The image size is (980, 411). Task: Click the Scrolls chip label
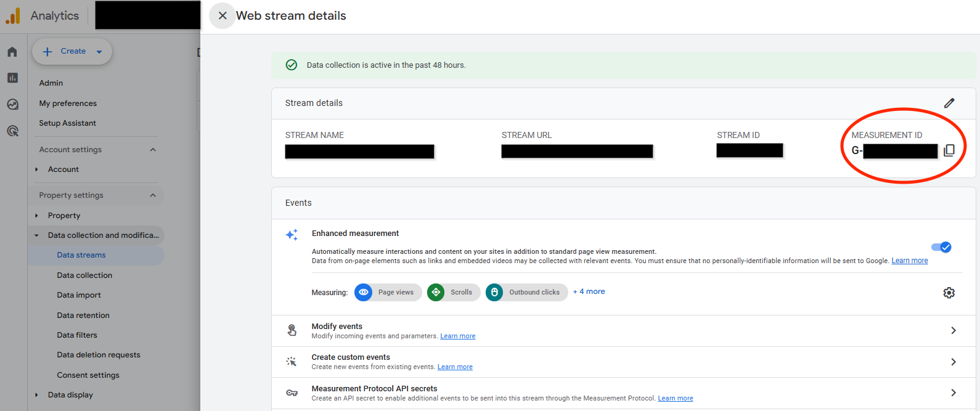pos(461,292)
